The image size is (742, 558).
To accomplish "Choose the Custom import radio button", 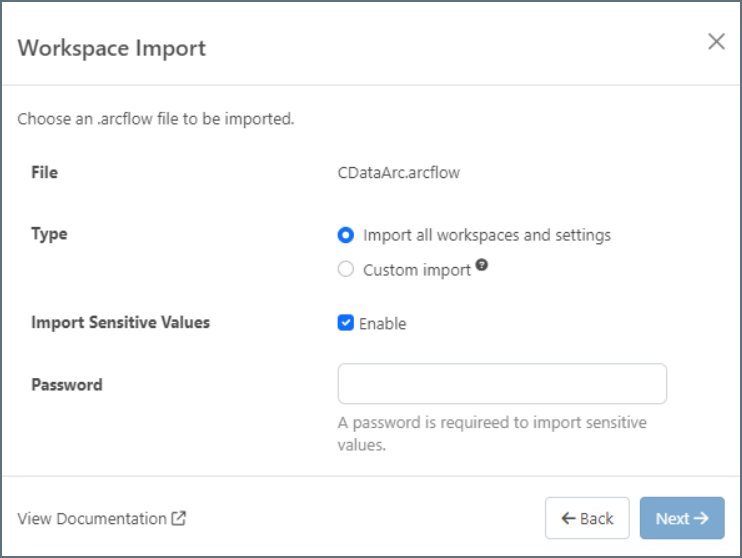I will [346, 269].
